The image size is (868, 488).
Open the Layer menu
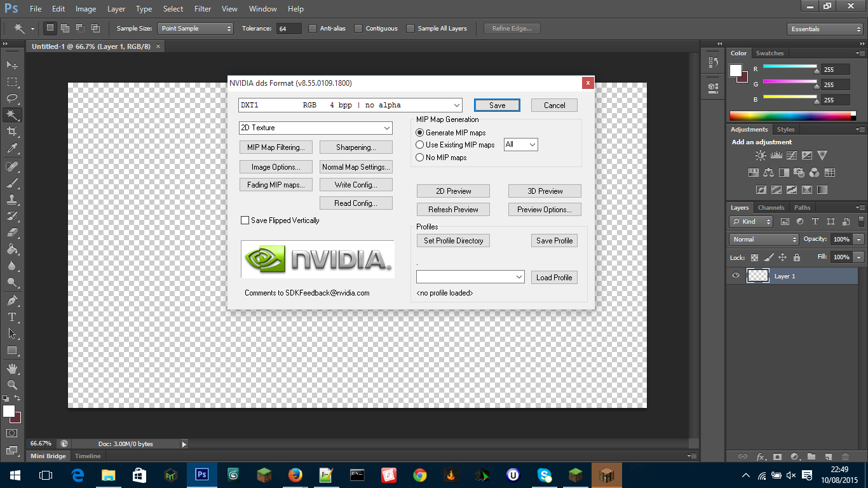(x=116, y=9)
